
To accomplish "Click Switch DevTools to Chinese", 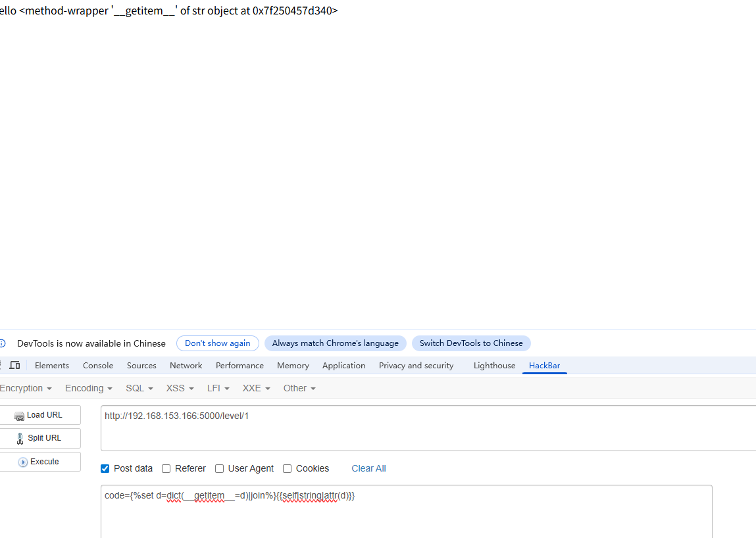I will click(x=471, y=343).
